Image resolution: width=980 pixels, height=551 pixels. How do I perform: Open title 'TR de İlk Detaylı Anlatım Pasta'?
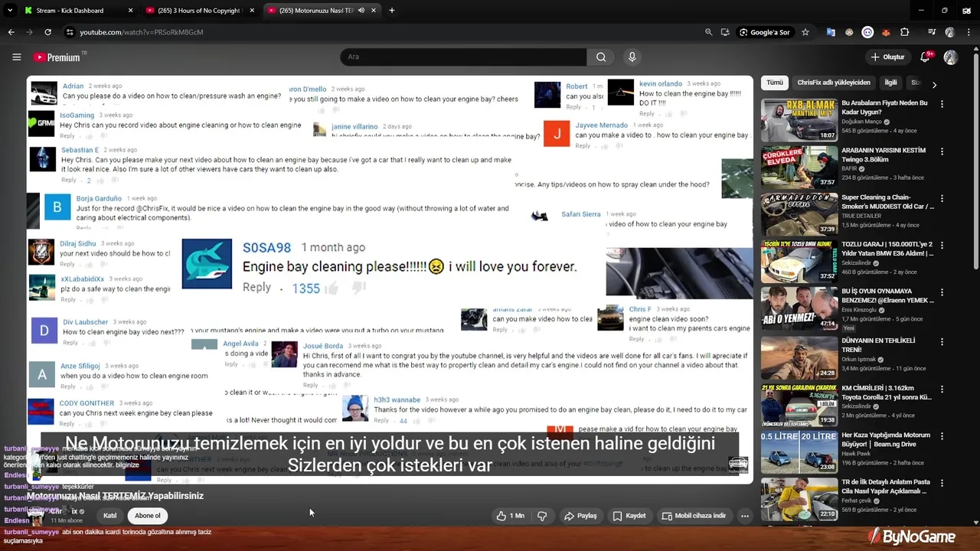coord(886,487)
